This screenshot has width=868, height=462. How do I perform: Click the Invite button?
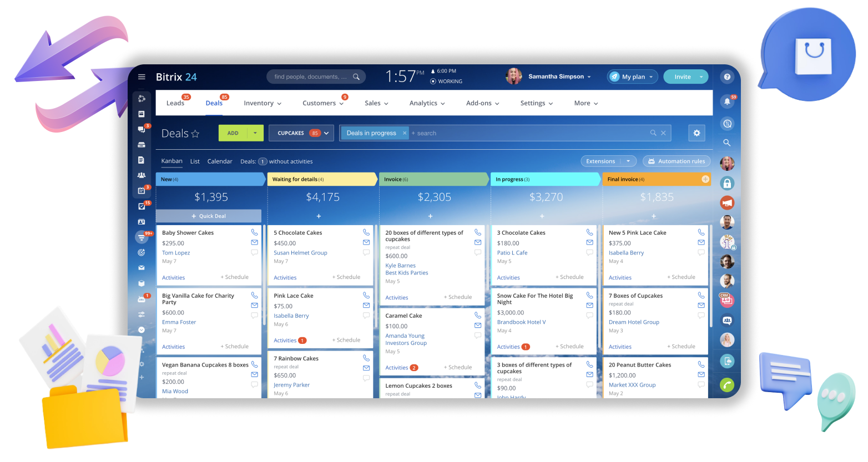(x=683, y=77)
